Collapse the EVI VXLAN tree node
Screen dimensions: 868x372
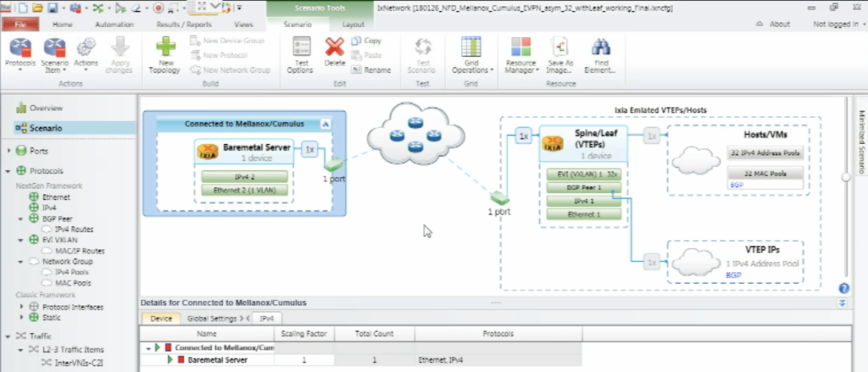click(21, 240)
